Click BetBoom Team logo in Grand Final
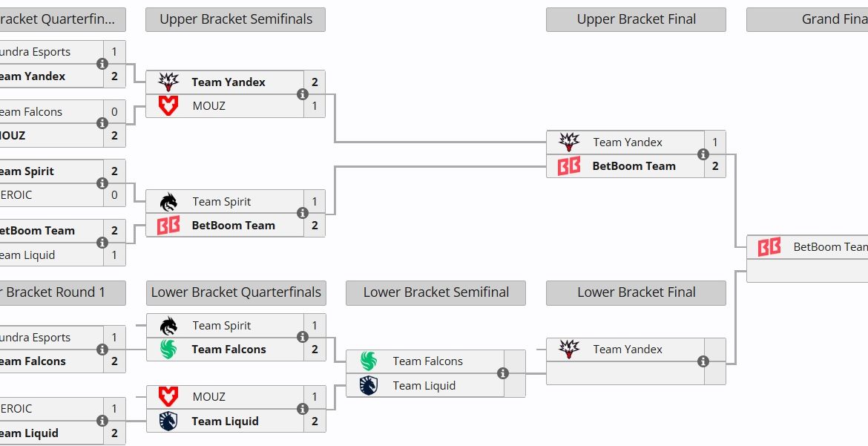Image resolution: width=868 pixels, height=446 pixels. click(x=769, y=247)
